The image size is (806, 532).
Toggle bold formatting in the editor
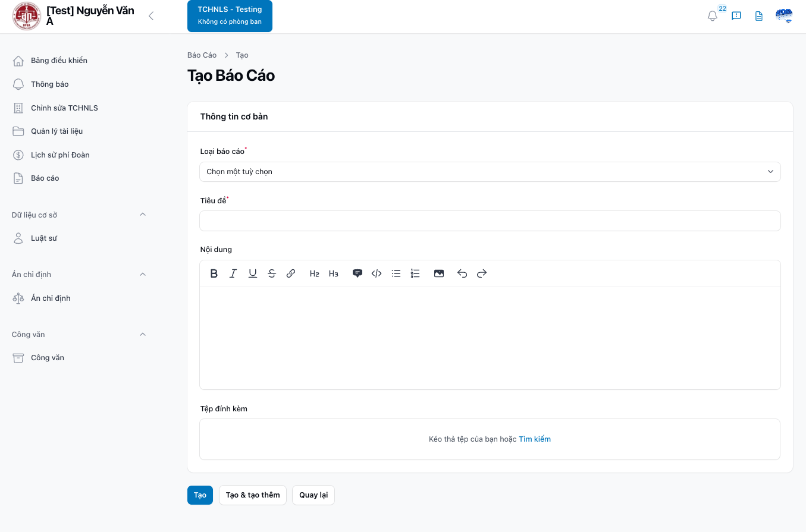[x=214, y=273]
